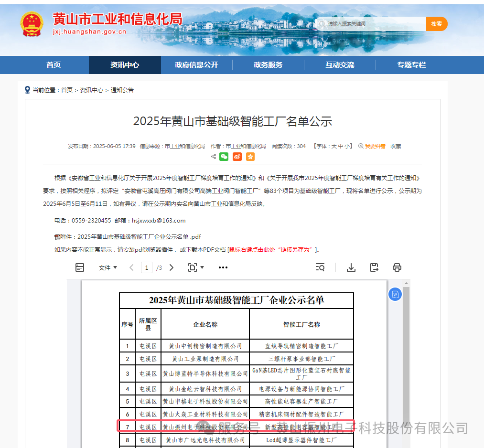Click the cell 黄山中创精密制造有限公司

205,346
